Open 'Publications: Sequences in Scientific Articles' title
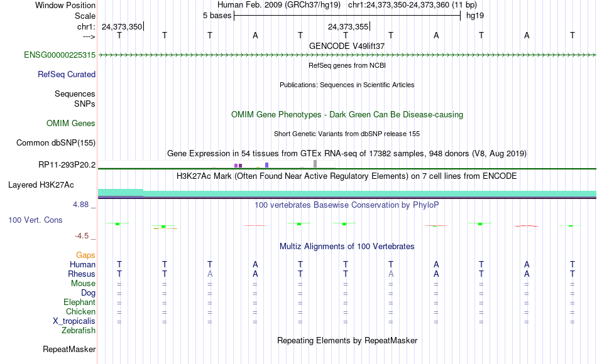The height and width of the screenshot is (364, 597). click(347, 85)
